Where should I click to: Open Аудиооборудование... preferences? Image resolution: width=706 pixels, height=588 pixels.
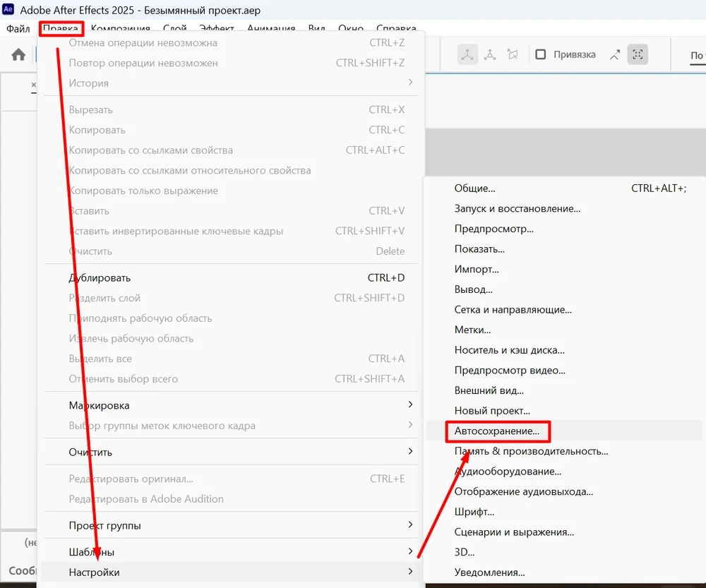[x=565, y=472]
